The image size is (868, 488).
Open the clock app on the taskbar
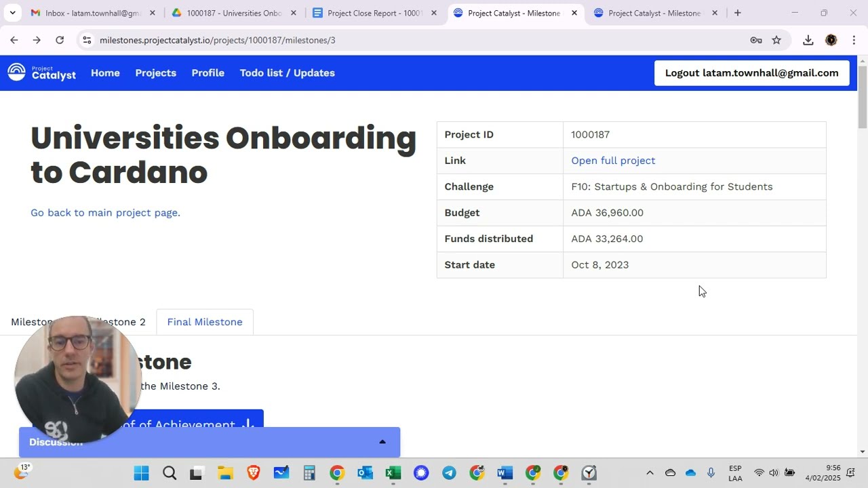[x=589, y=472]
